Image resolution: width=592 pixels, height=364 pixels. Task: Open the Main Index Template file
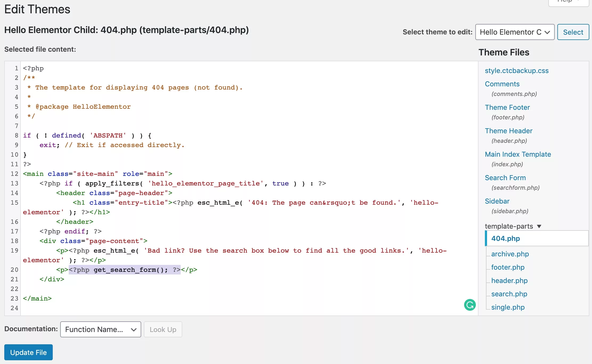point(518,154)
